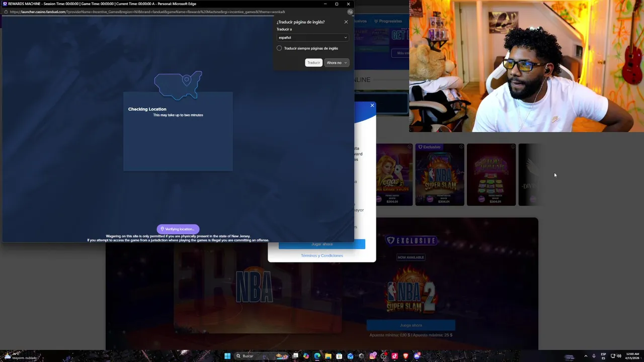Click the microphone tray icon
This screenshot has width=644, height=362.
point(594,356)
